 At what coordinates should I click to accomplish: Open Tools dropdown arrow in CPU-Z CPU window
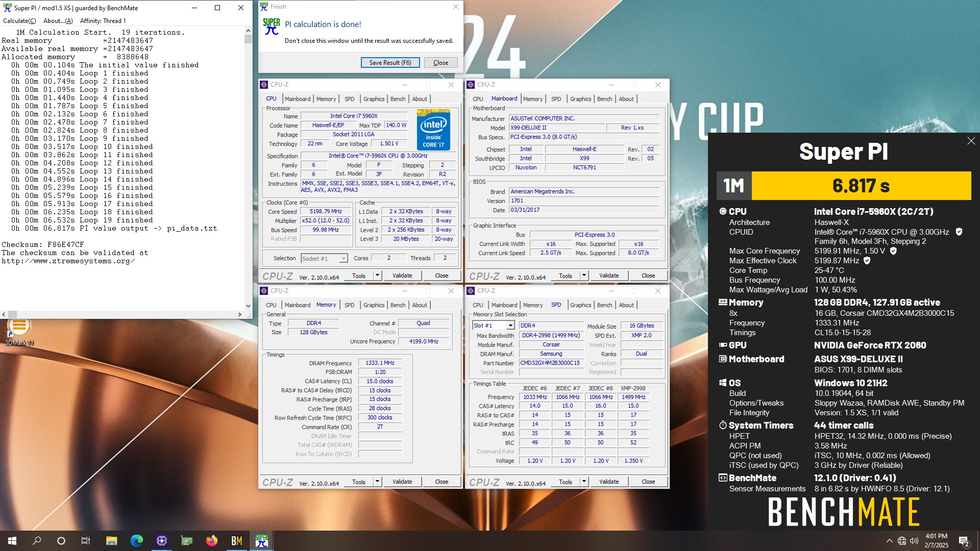click(x=377, y=275)
